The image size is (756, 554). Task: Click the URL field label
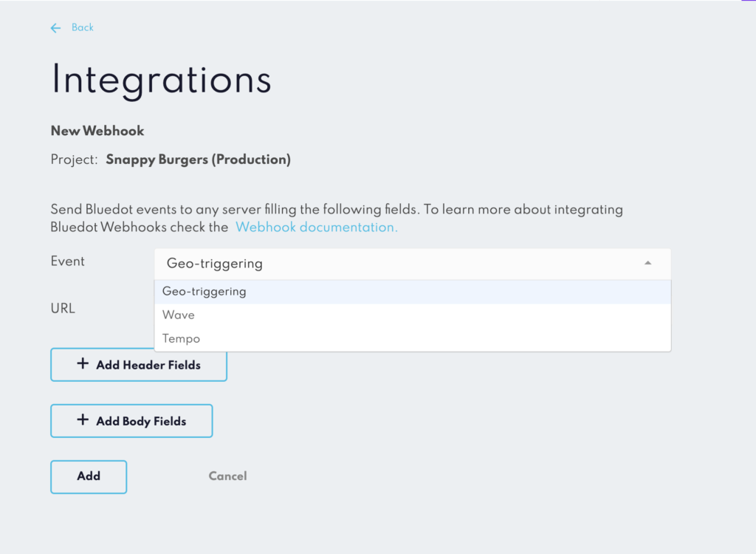click(x=63, y=308)
